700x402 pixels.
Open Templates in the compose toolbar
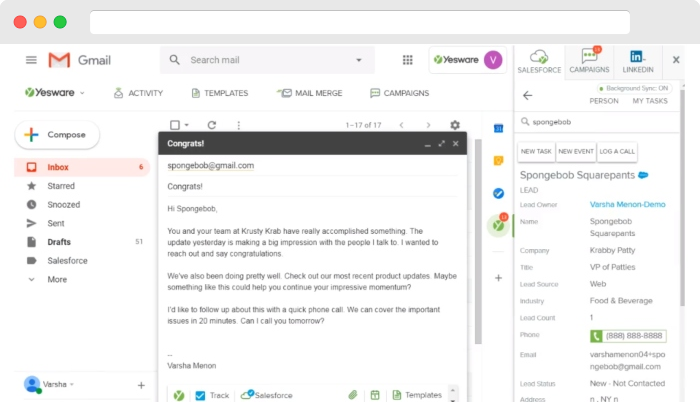pyautogui.click(x=417, y=395)
